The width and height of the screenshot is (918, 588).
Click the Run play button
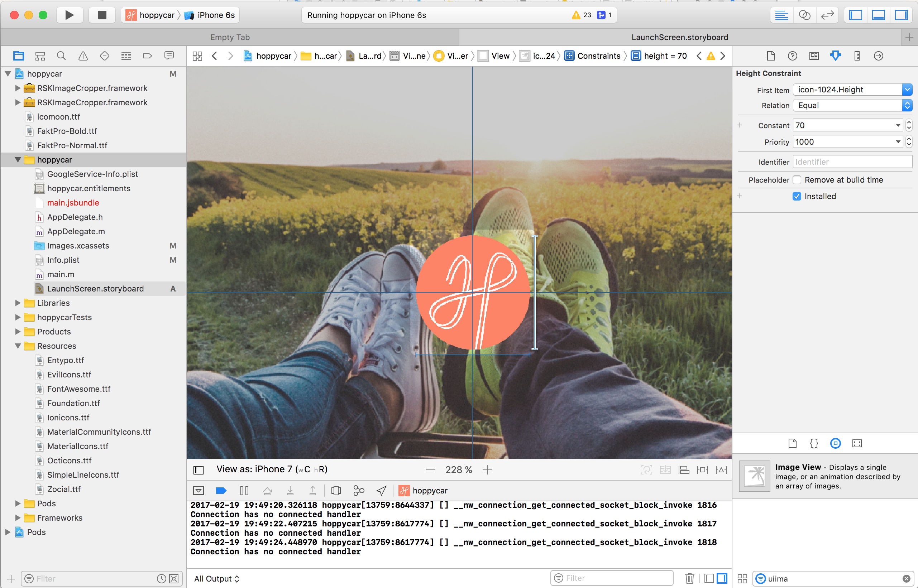(69, 15)
